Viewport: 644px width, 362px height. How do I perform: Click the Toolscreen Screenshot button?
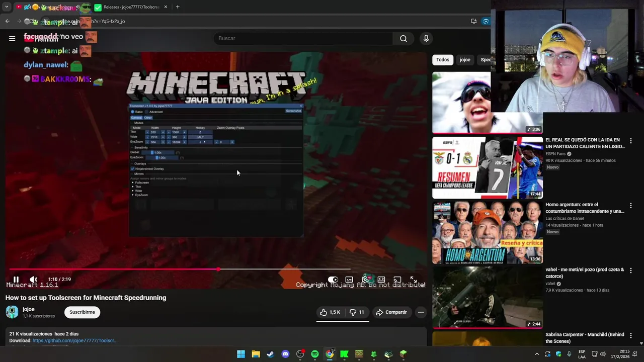(293, 111)
